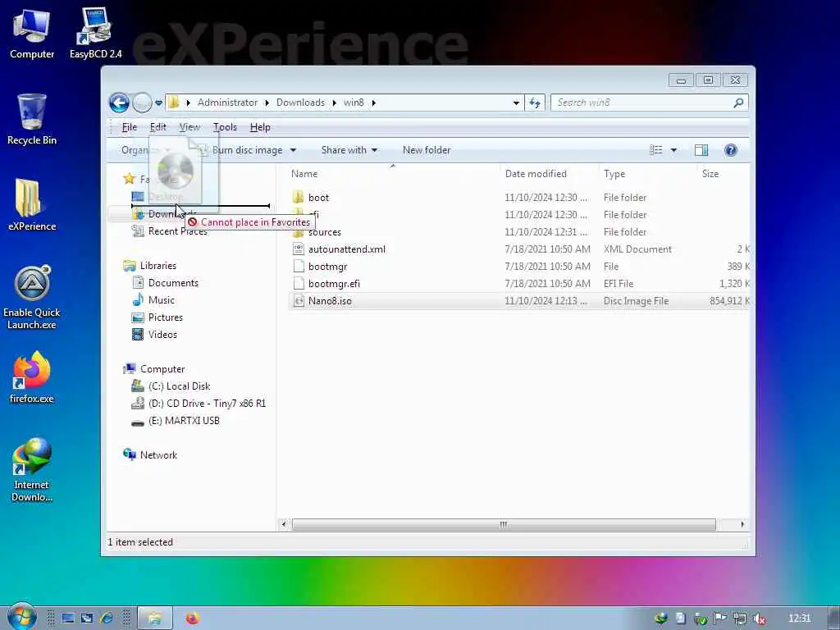
Task: Click the scrollbar right arrow
Action: click(x=742, y=524)
